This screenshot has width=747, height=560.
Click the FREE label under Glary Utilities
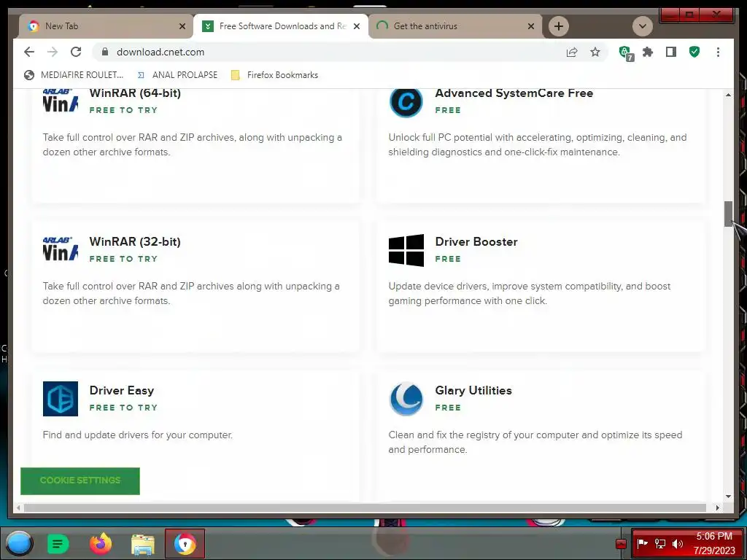448,408
